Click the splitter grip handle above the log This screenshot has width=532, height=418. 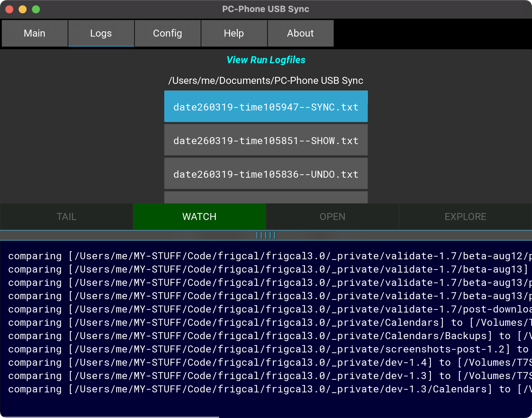pos(266,235)
